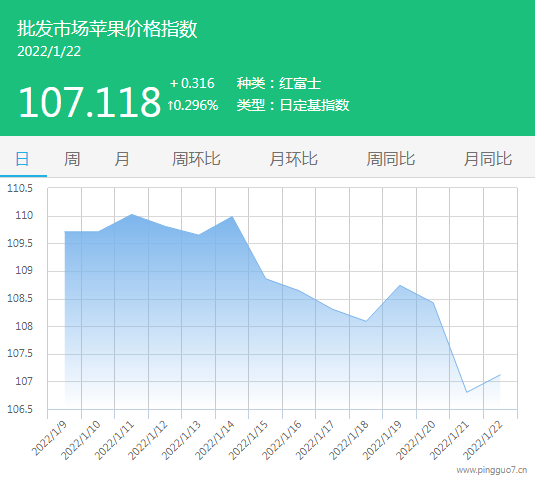
Task: Open the 月 monthly tab
Action: pyautogui.click(x=122, y=159)
